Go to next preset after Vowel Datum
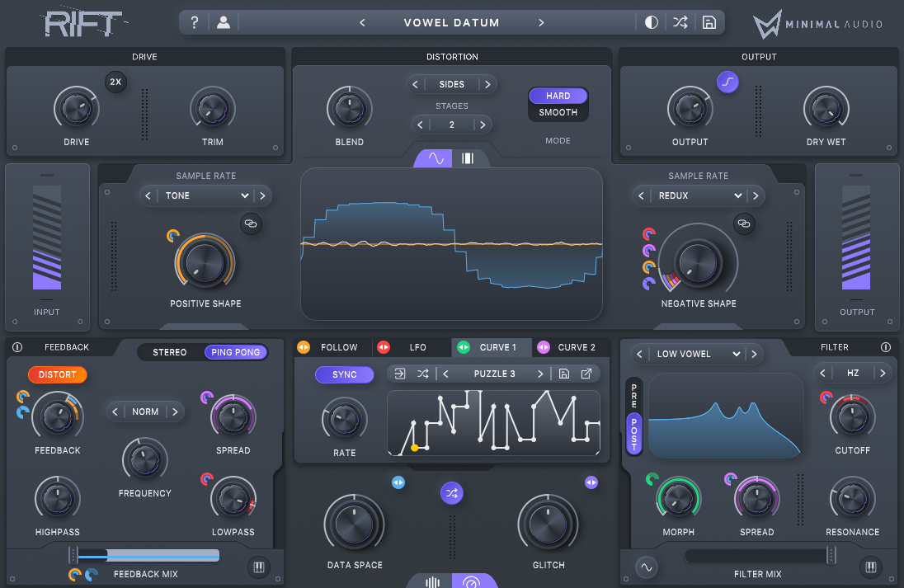Image resolution: width=904 pixels, height=588 pixels. (542, 22)
